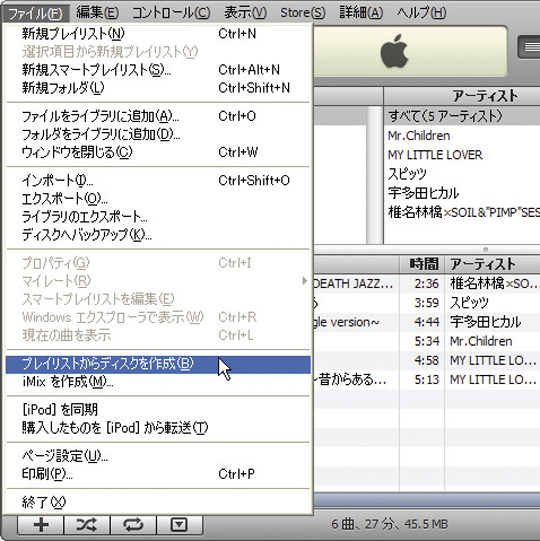The width and height of the screenshot is (540, 541).
Task: Select 宇多田ヒカル in artist browser
Action: coord(462,193)
